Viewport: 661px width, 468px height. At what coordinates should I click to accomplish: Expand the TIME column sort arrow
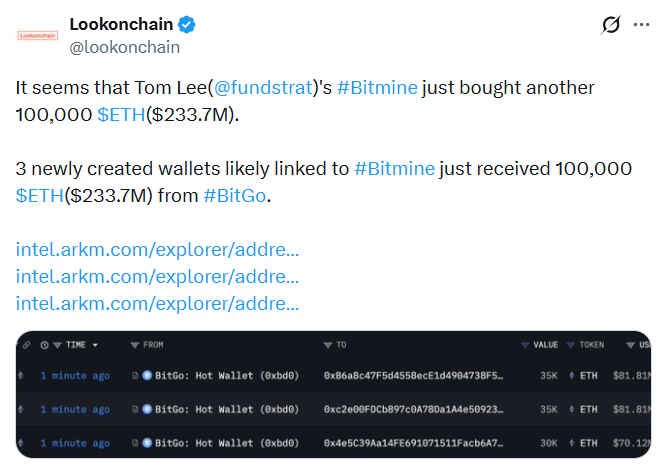tap(95, 345)
